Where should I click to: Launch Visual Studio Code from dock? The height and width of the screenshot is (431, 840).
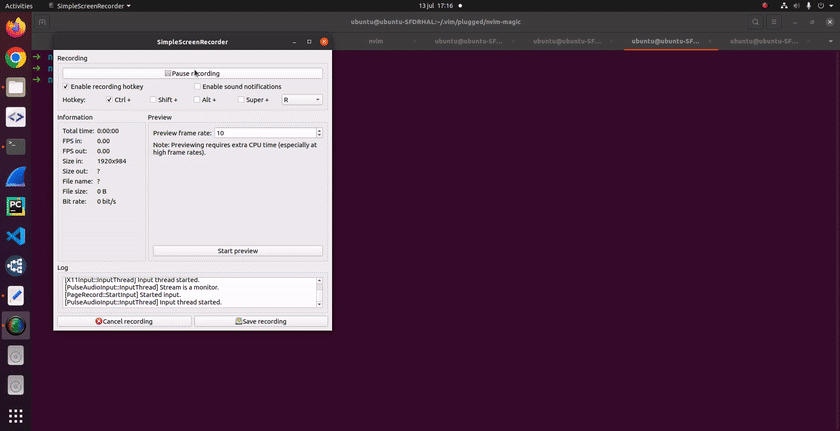tap(16, 236)
